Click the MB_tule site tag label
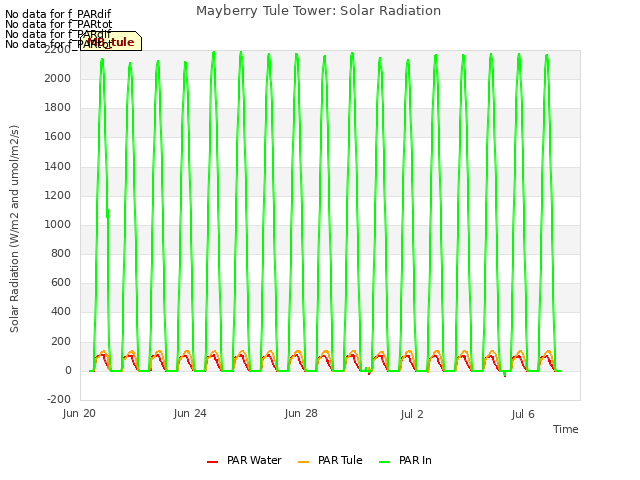This screenshot has height=480, width=640. click(x=111, y=41)
